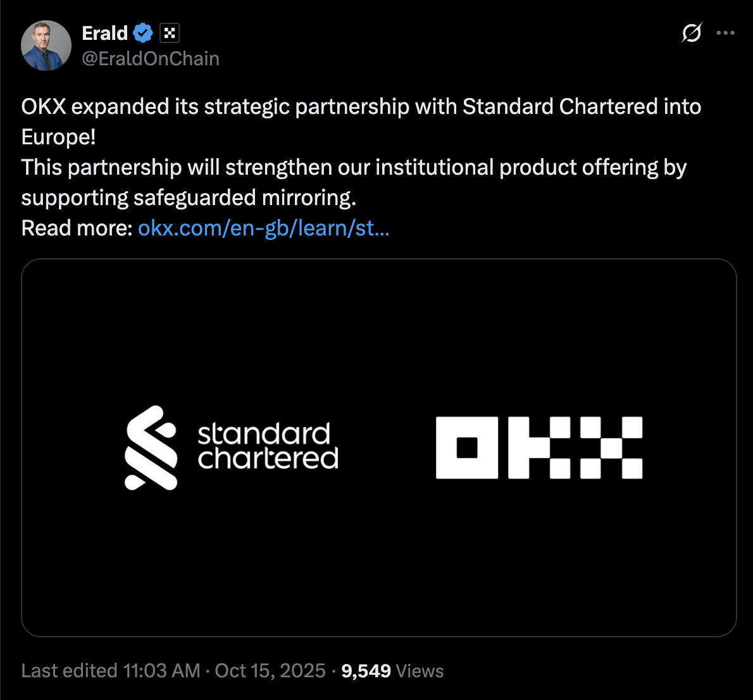Click the "Read more:" label text

(x=77, y=228)
